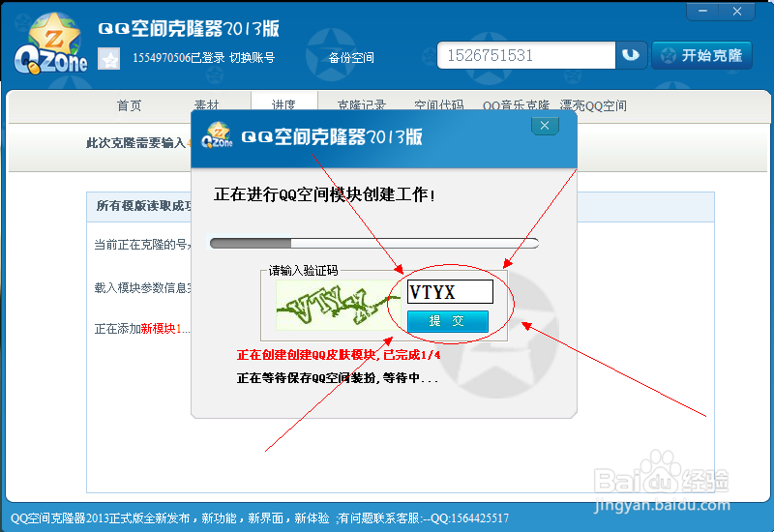
Task: Click the 切换账号 switch account link
Action: click(x=253, y=58)
